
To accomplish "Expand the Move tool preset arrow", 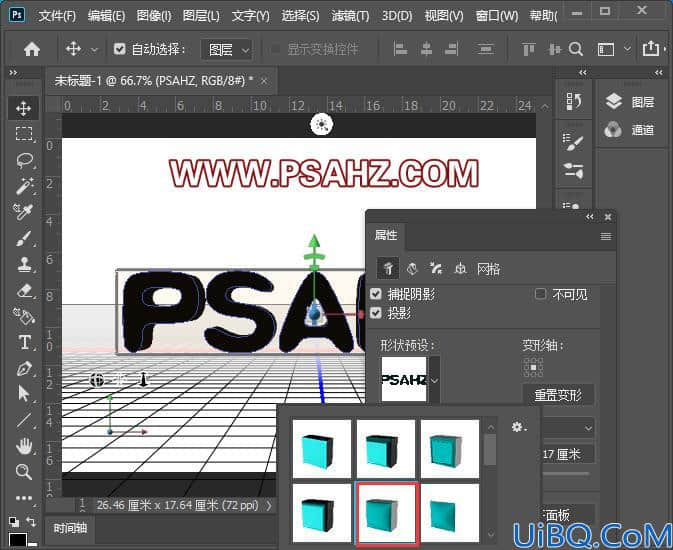I will 94,50.
